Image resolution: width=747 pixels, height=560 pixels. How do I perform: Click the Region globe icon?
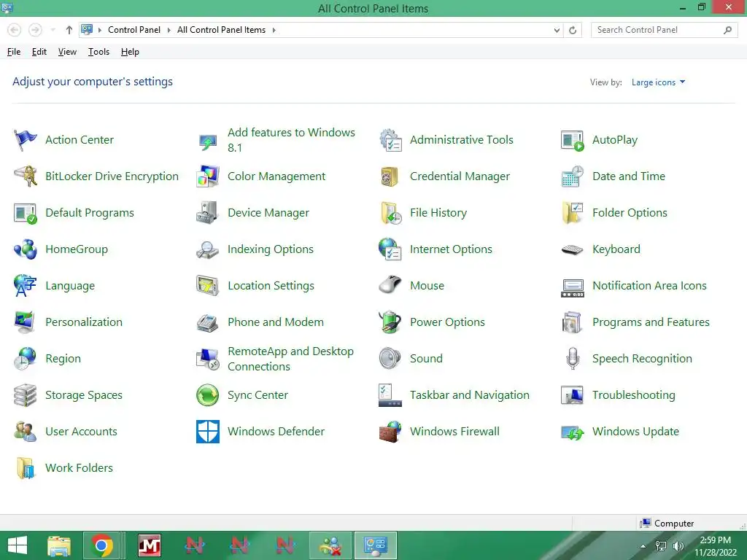26,359
